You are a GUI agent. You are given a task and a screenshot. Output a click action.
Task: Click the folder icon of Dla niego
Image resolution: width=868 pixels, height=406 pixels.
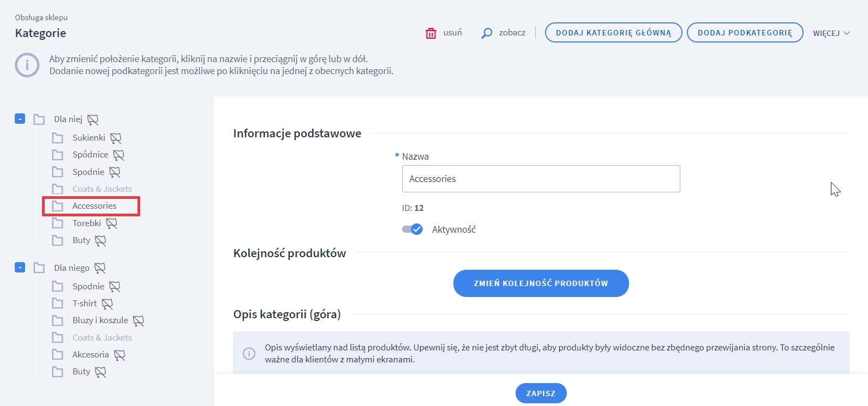pos(39,268)
